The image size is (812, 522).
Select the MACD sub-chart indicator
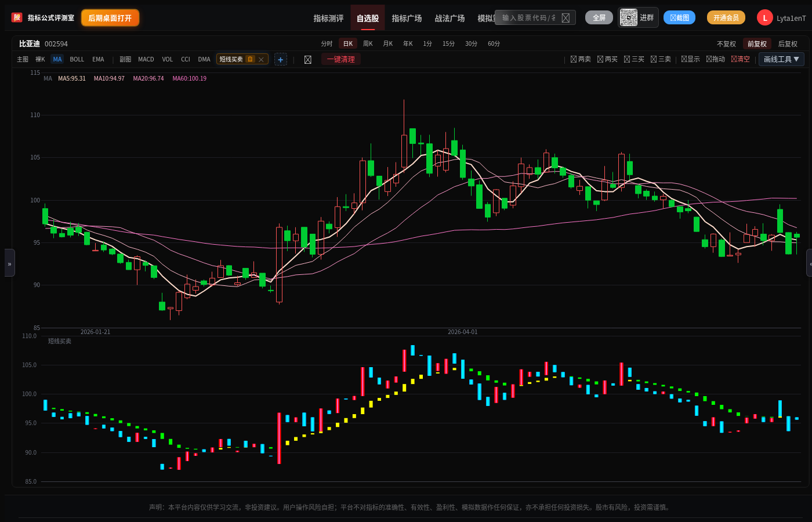tap(146, 59)
